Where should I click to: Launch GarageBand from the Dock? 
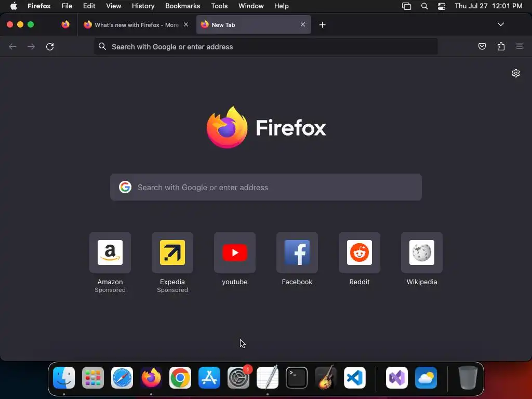326,377
